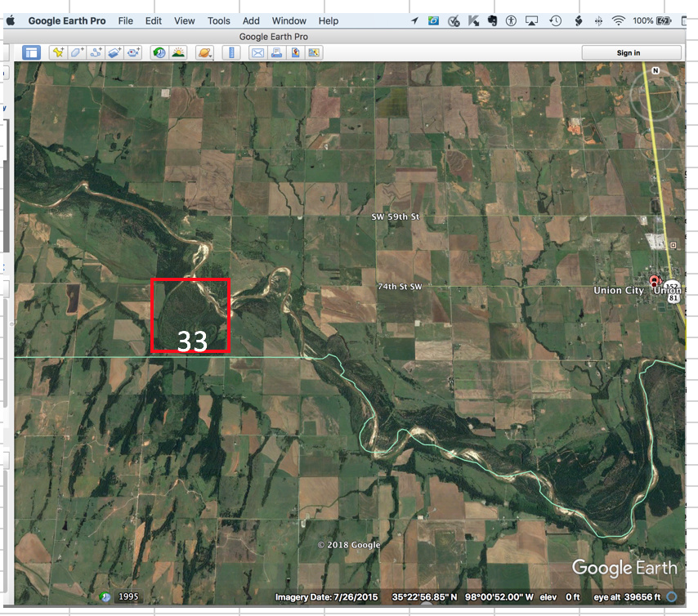Select the Add Polygon tool
Viewport: 698px width, 616px height.
click(77, 52)
